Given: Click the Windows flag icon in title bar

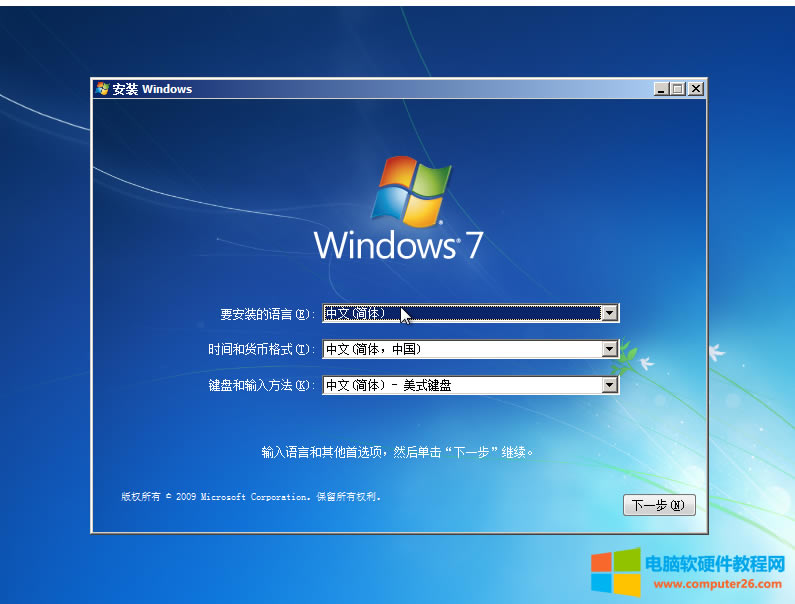Looking at the screenshot, I should click(102, 89).
